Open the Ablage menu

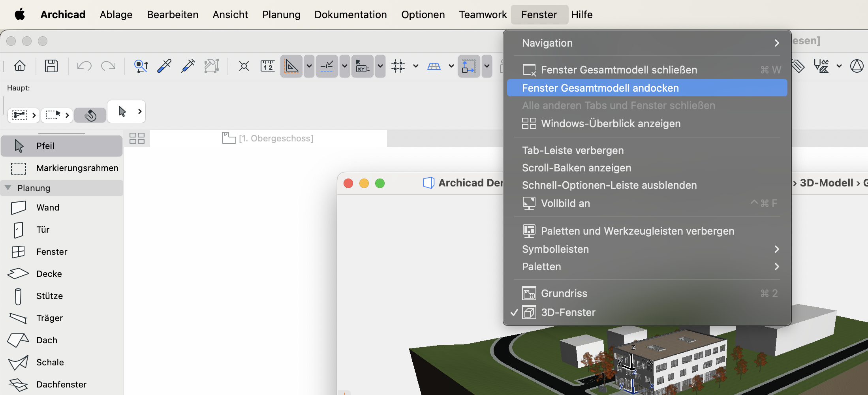pyautogui.click(x=116, y=15)
